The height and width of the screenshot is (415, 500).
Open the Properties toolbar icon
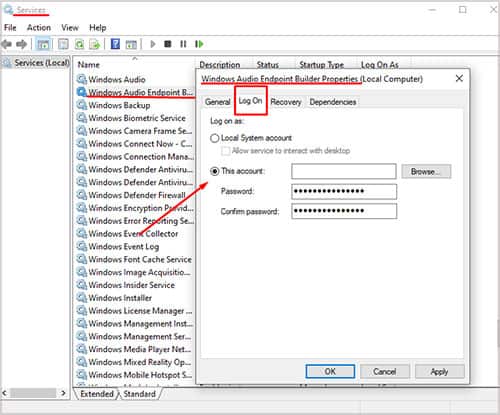pos(63,44)
